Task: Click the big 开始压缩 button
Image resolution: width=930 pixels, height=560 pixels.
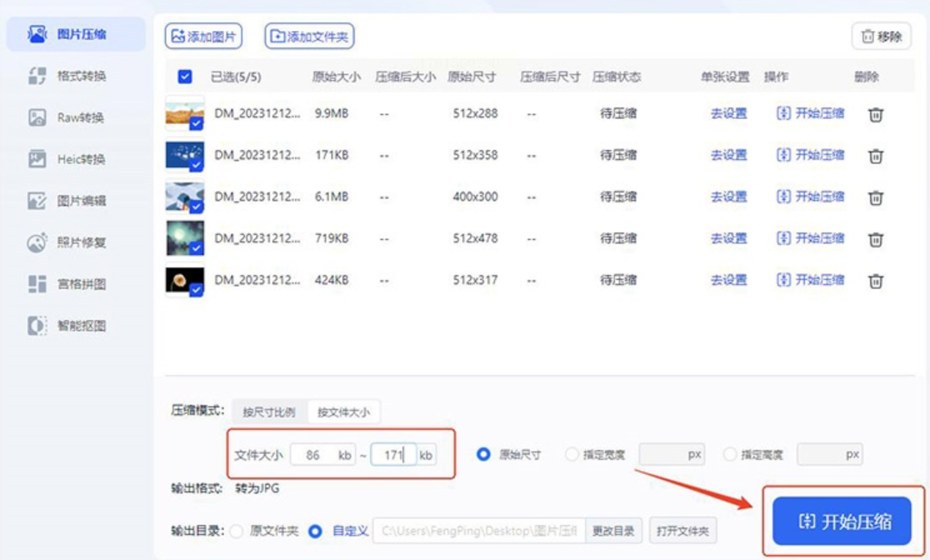Action: pos(842,521)
